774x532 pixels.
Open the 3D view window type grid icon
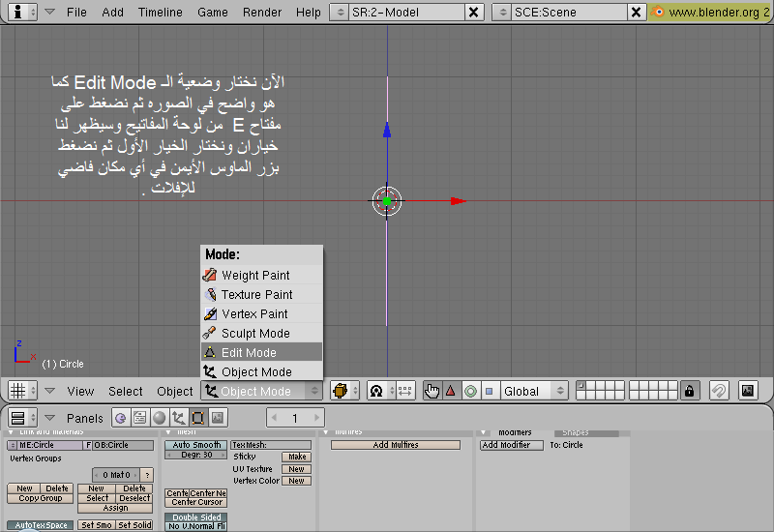coord(22,391)
